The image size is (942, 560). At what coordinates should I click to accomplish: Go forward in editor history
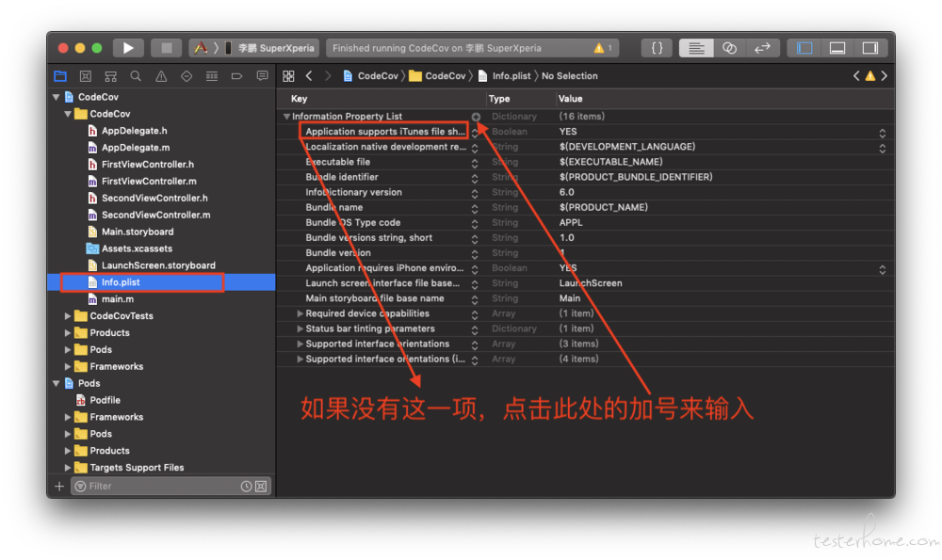coord(328,76)
